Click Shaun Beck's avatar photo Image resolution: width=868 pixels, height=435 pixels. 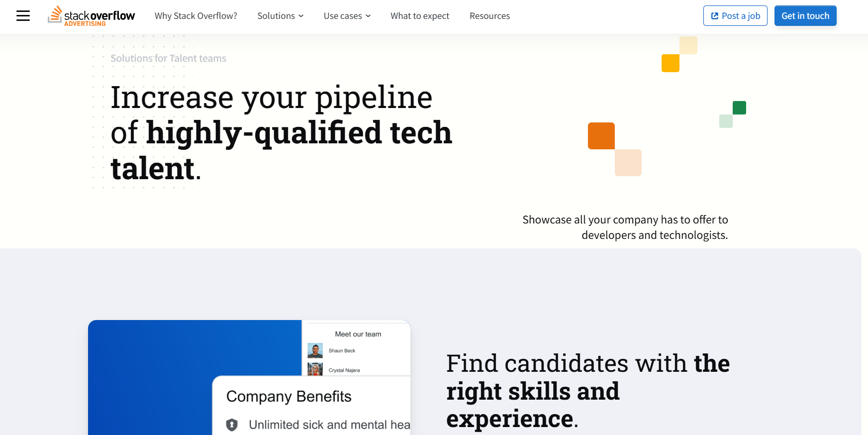tap(315, 351)
